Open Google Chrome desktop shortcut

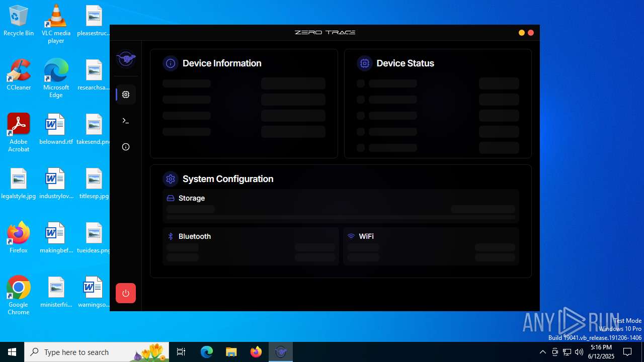click(19, 296)
